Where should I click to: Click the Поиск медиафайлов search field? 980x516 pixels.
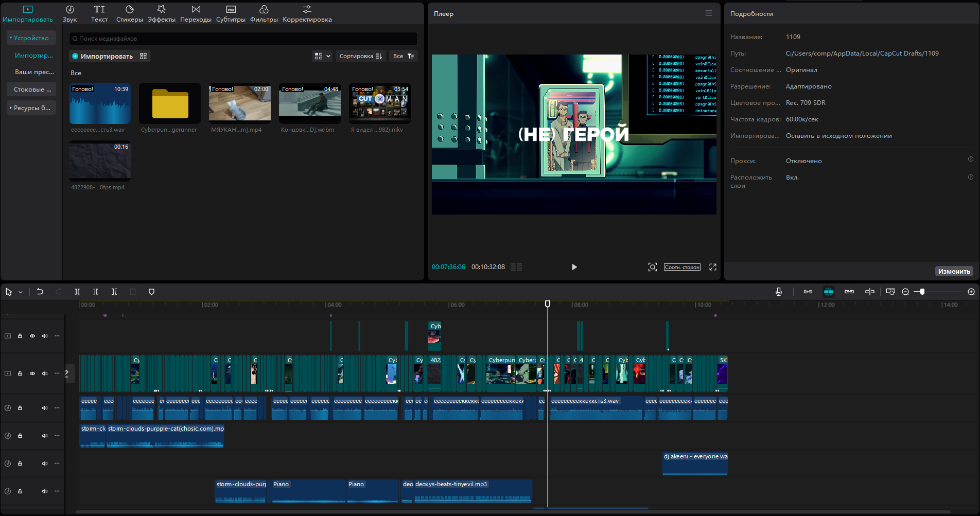pyautogui.click(x=243, y=39)
